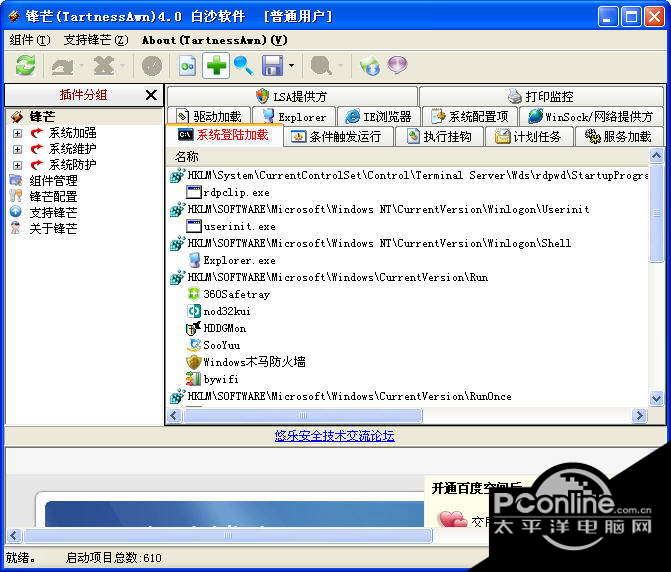Open the 支持锋芒(Z) menu
This screenshot has width=671, height=572.
pyautogui.click(x=96, y=40)
